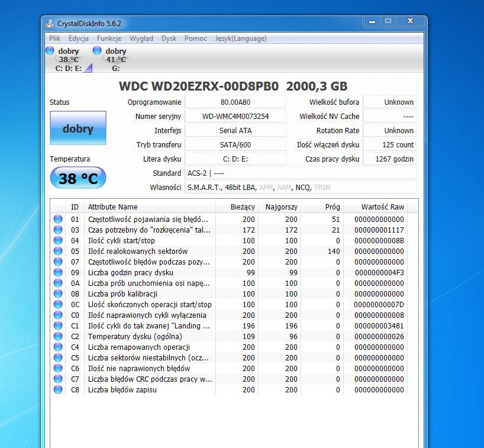Click the status orb for attribute C6
Image resolution: width=484 pixels, height=448 pixels.
[x=58, y=368]
